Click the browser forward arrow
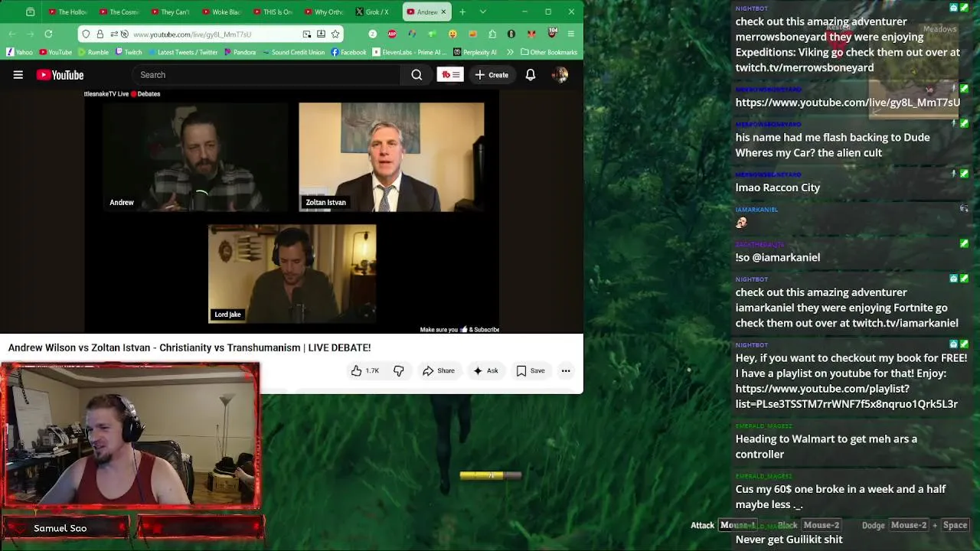The width and height of the screenshot is (980, 551). coord(30,34)
